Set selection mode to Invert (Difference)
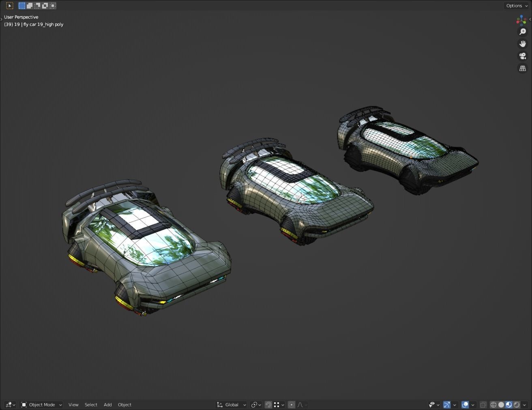This screenshot has height=410, width=532. click(45, 6)
